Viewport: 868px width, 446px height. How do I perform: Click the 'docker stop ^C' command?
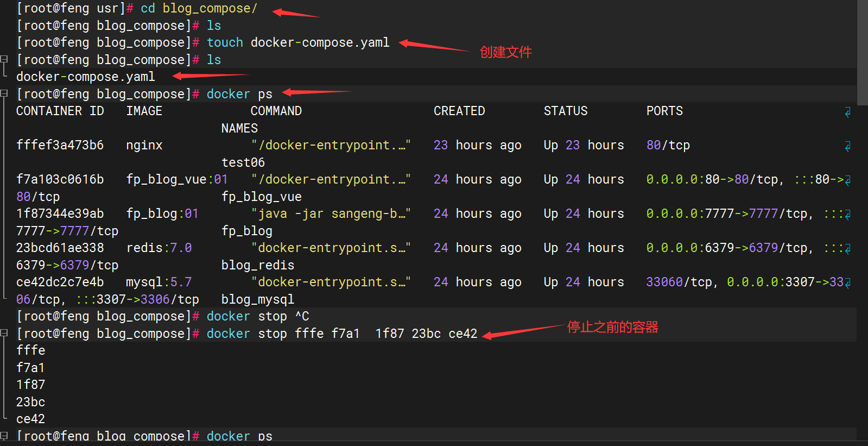(258, 316)
